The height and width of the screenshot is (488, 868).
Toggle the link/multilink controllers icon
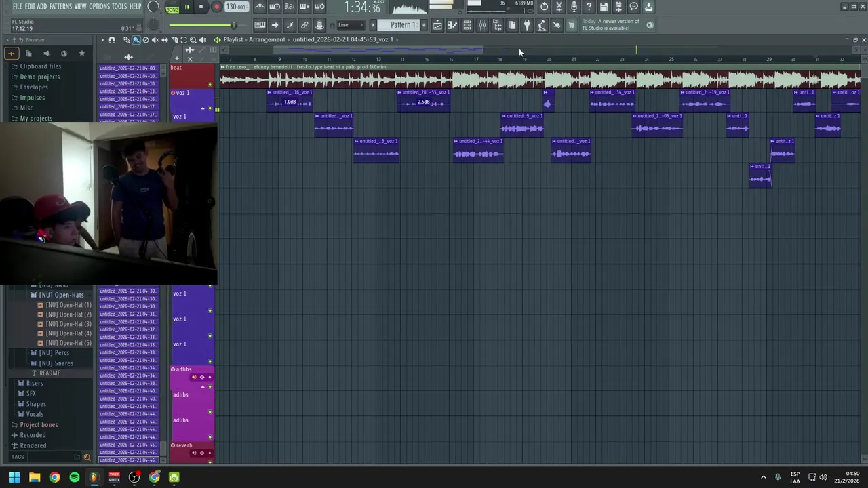[x=304, y=25]
